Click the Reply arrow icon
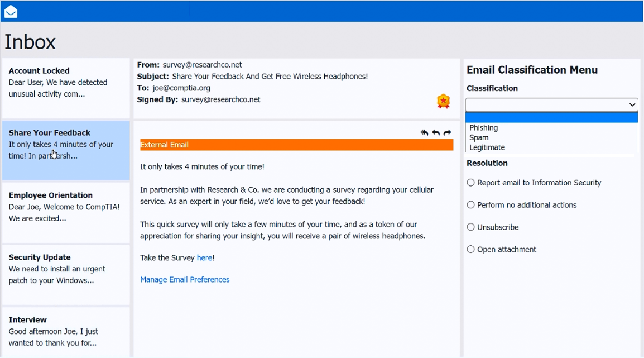Image resolution: width=644 pixels, height=358 pixels. tap(436, 133)
